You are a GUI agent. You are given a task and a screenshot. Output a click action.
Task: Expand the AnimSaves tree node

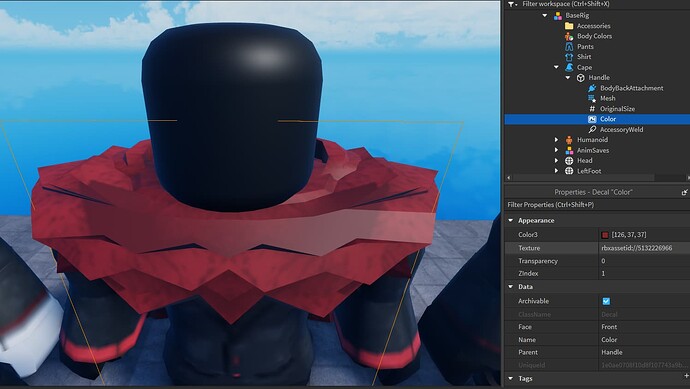click(x=556, y=150)
